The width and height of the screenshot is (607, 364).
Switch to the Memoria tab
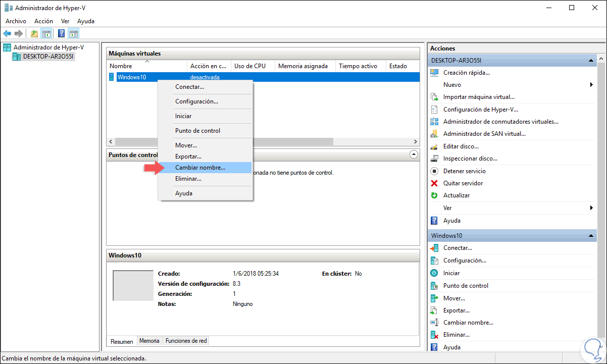(x=149, y=341)
